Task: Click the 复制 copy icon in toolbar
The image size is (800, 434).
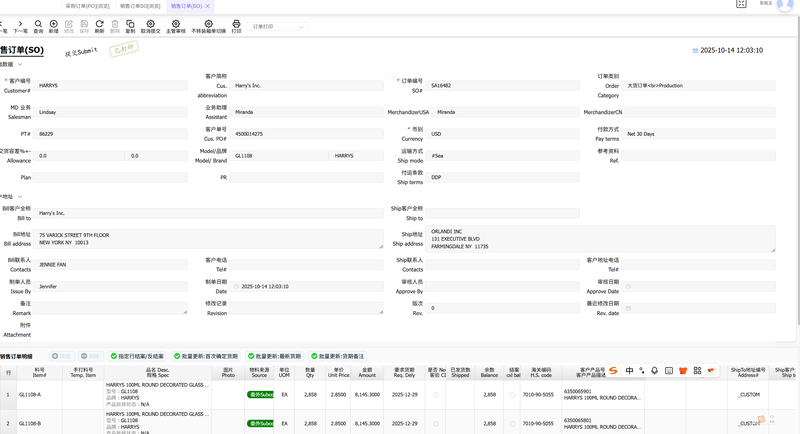Action: pos(130,24)
